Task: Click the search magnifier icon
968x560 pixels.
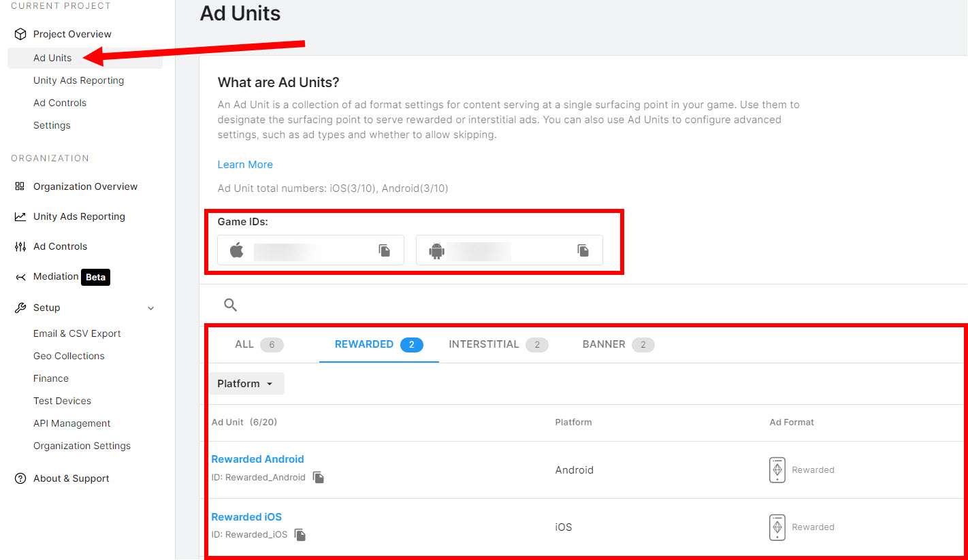Action: 231,305
